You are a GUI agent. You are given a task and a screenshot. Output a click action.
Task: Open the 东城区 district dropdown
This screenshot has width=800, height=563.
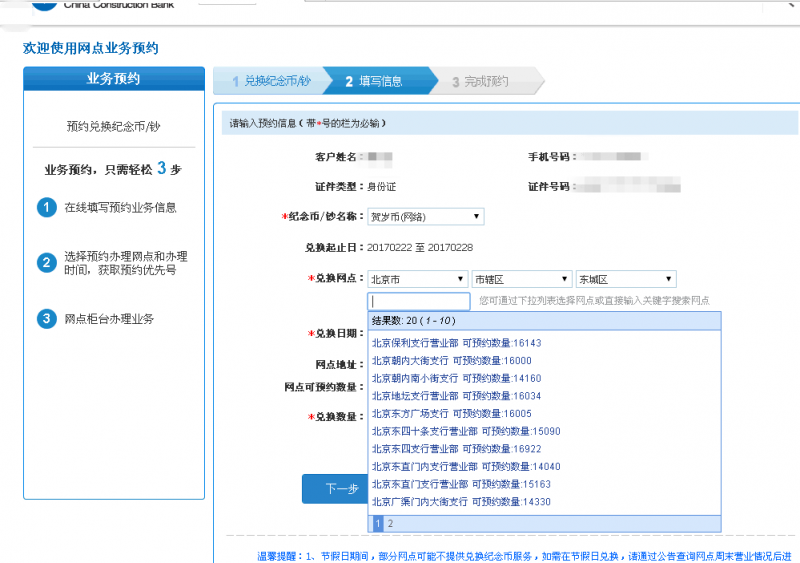click(x=626, y=279)
